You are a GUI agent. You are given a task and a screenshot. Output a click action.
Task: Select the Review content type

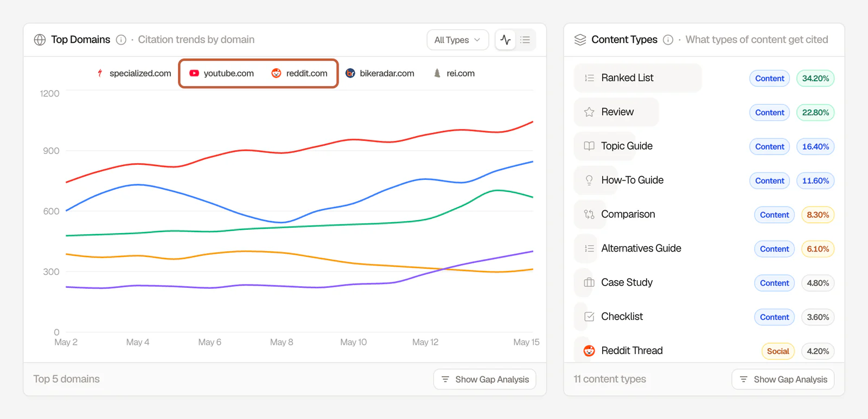[x=616, y=112]
